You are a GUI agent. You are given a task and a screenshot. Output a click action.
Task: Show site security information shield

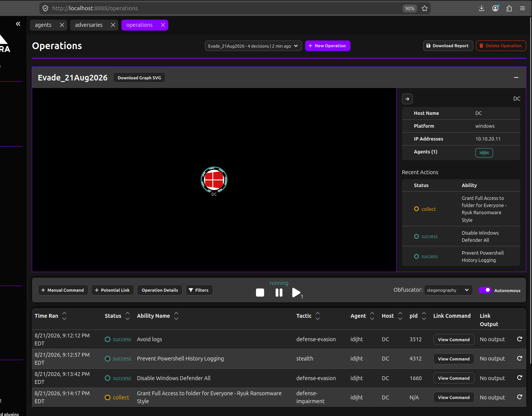click(x=45, y=8)
